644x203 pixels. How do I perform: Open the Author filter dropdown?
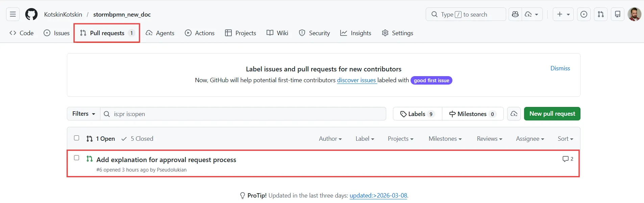click(x=330, y=139)
